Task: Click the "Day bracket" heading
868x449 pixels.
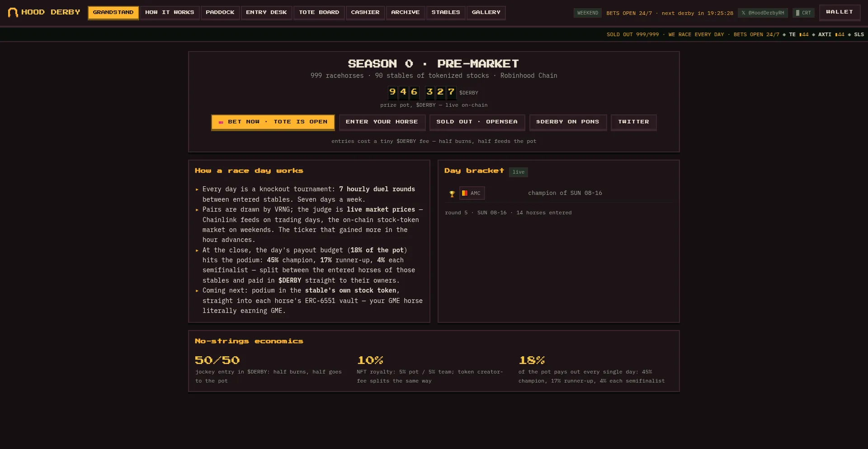Action: pos(474,170)
